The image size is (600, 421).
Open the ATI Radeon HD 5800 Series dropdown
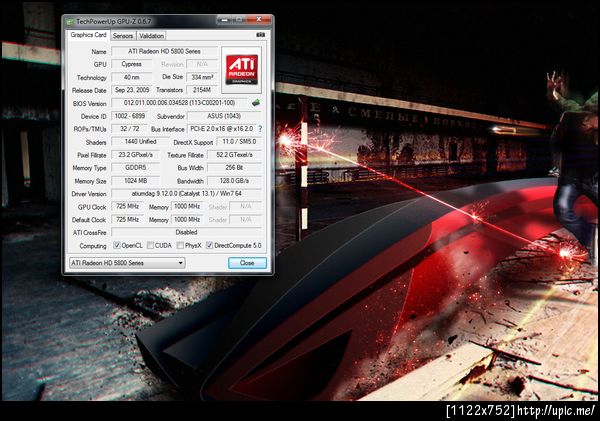(127, 263)
